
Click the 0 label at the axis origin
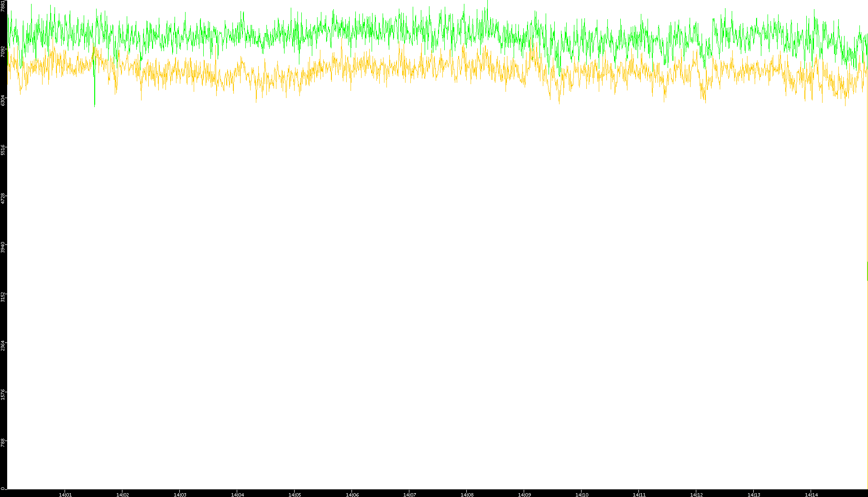pyautogui.click(x=3, y=488)
